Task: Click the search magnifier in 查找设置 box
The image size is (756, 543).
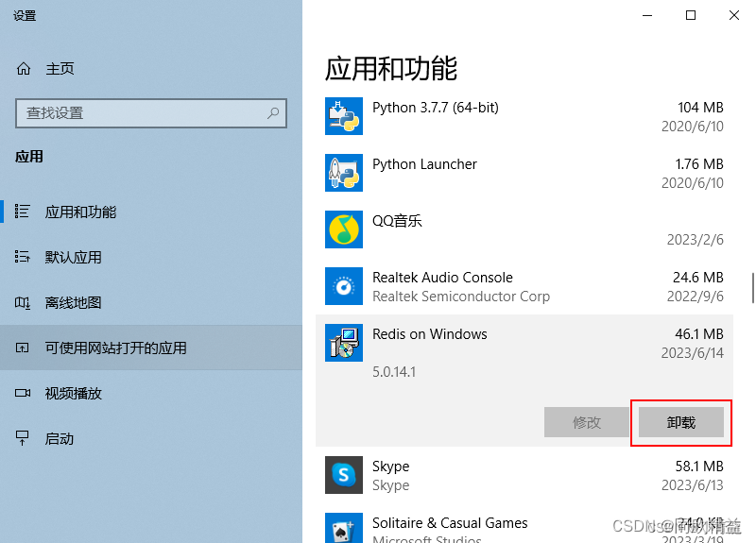Action: point(273,113)
